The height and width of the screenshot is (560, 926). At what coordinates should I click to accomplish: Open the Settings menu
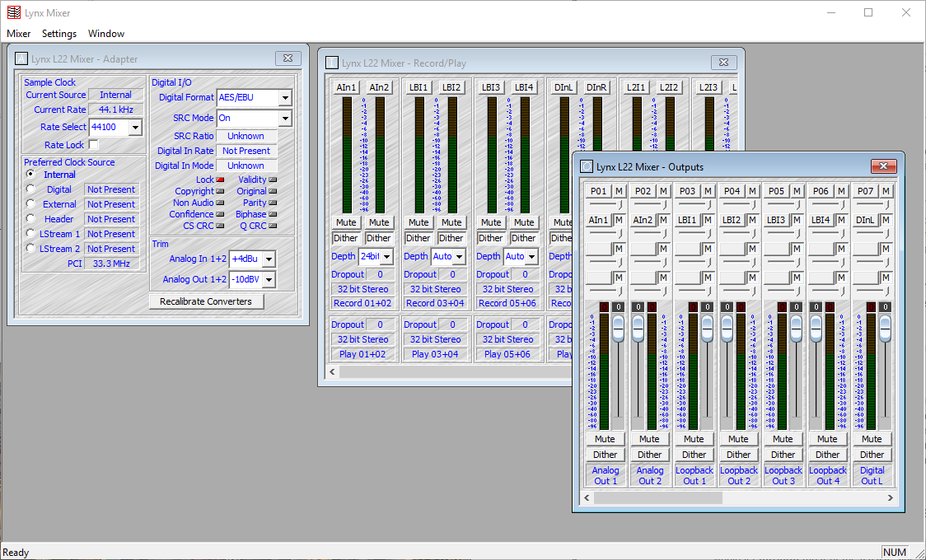pyautogui.click(x=58, y=35)
